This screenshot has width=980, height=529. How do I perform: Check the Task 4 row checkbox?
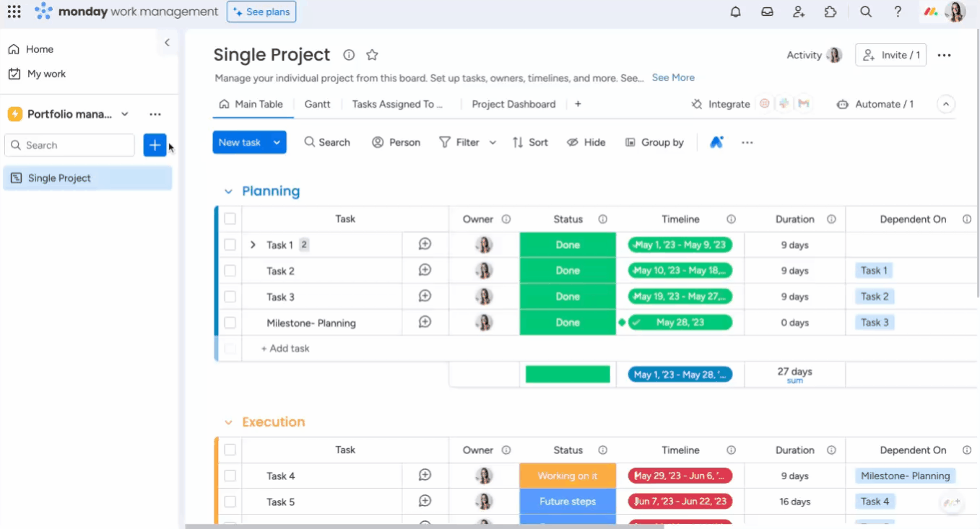[230, 476]
